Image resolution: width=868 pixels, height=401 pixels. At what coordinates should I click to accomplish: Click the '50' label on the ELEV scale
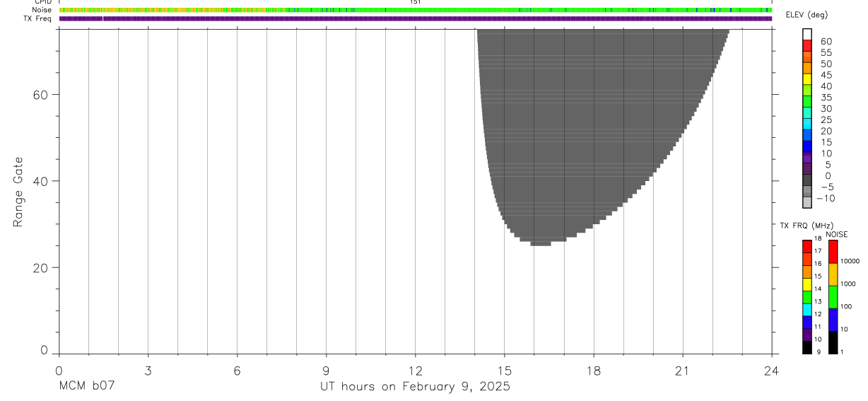pyautogui.click(x=826, y=64)
